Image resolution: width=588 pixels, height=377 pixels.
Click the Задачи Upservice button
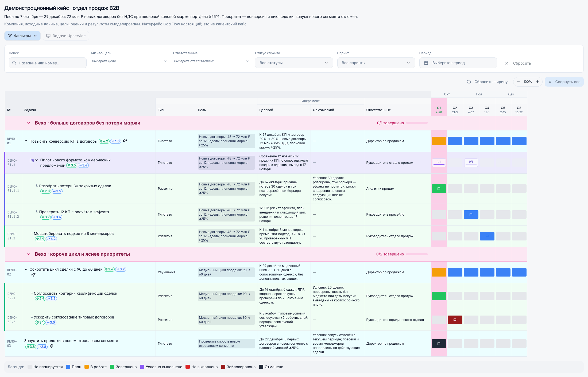[66, 36]
